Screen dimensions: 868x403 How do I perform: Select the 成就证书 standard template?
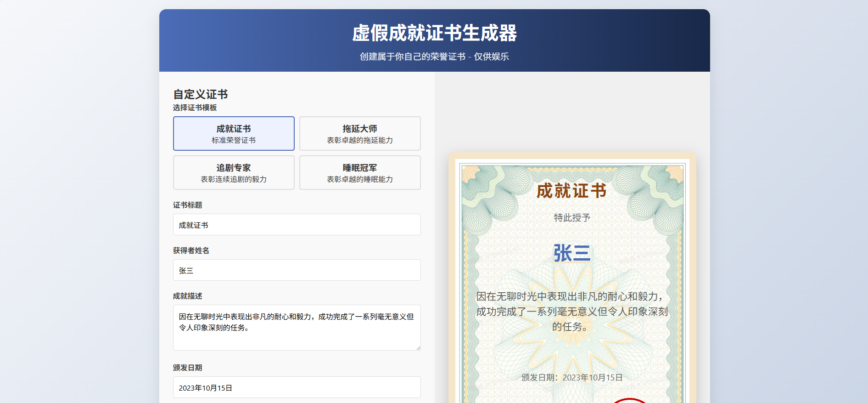tap(234, 133)
